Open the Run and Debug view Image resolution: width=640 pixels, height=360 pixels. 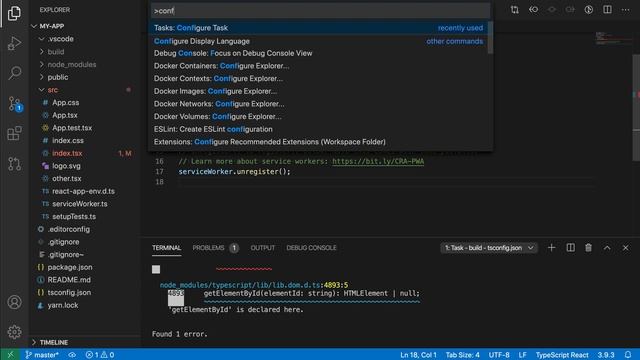point(14,43)
